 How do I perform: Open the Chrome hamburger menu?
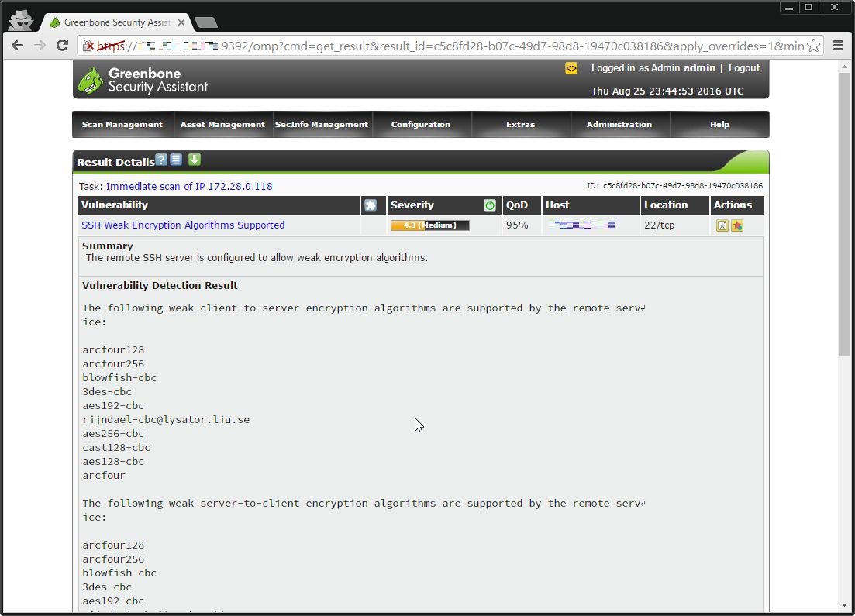click(839, 46)
